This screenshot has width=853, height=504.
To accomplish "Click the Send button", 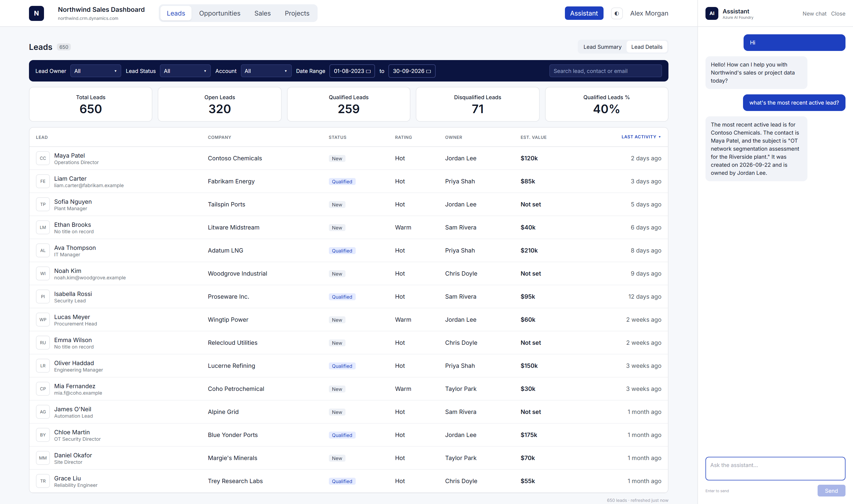I will pyautogui.click(x=831, y=491).
